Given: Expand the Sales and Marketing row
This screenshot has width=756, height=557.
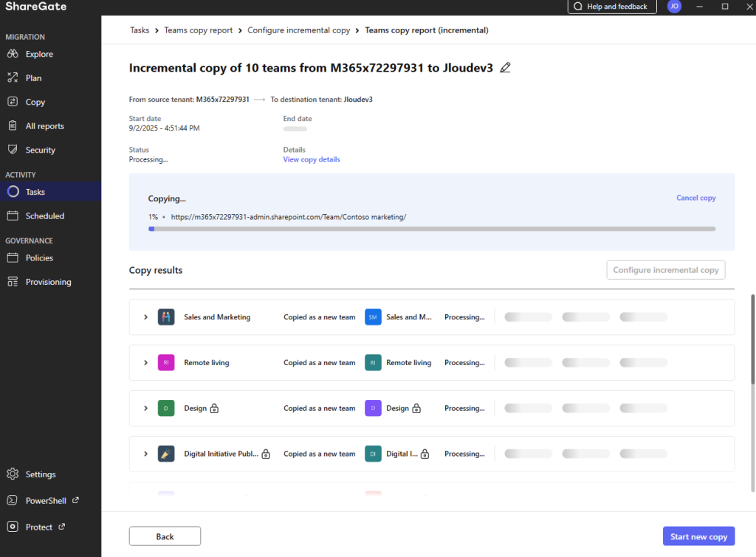Looking at the screenshot, I should [145, 317].
